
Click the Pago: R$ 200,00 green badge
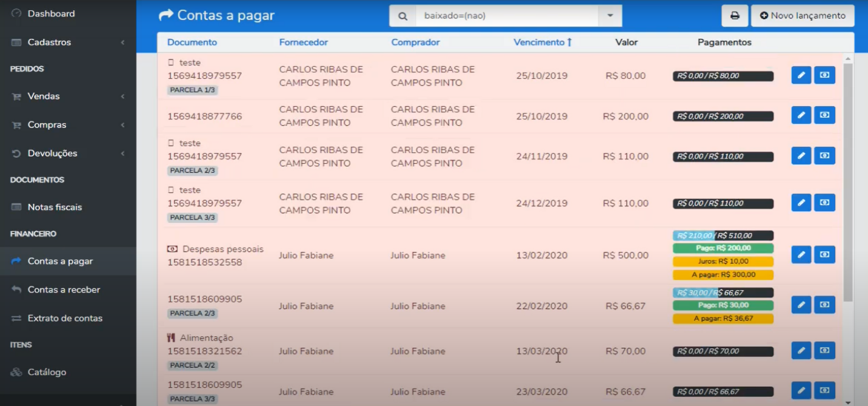tap(723, 248)
